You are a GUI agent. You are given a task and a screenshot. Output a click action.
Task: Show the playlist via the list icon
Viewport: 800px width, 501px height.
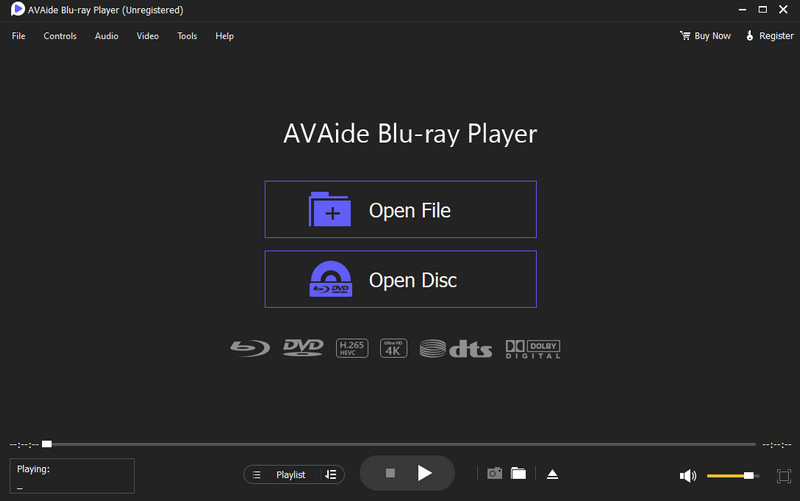pos(257,475)
